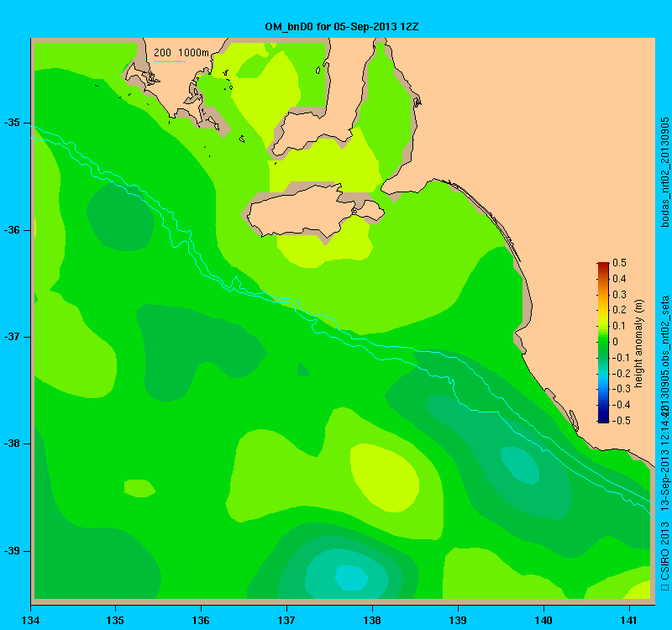Click the 0.2 value on the color scale
Screen dimensions: 672x630
pos(619,310)
